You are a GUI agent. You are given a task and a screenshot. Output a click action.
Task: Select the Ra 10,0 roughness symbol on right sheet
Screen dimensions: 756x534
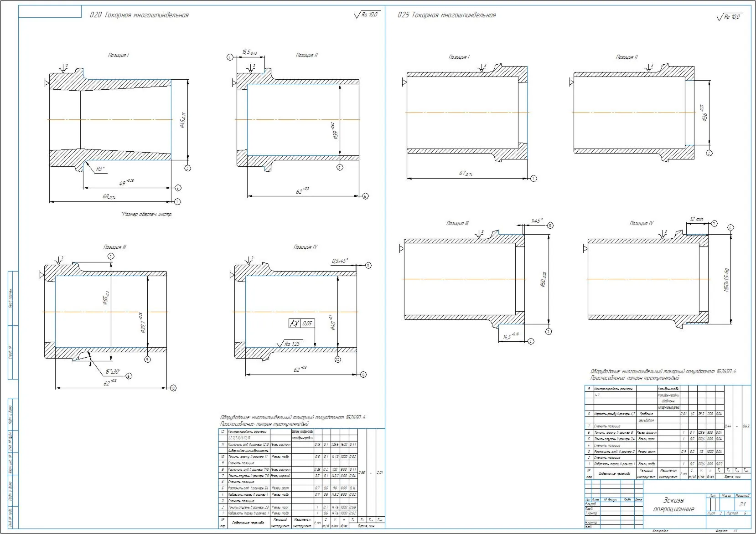click(x=730, y=17)
